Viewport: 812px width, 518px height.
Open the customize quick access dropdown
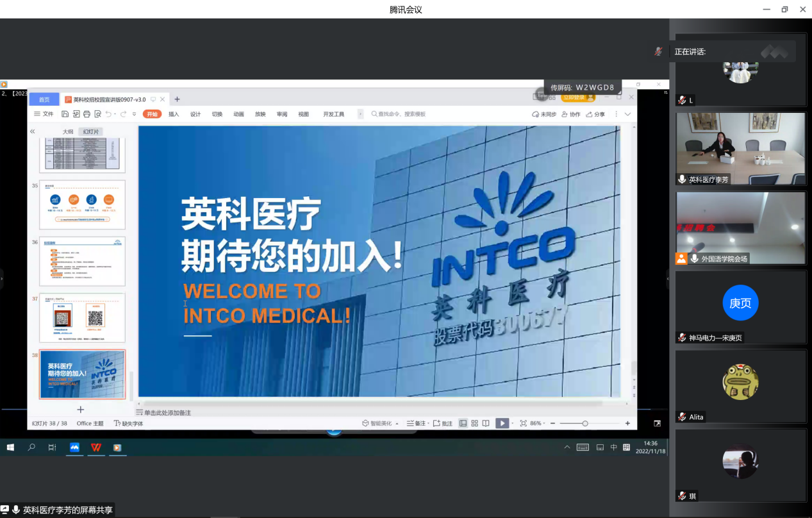(135, 114)
